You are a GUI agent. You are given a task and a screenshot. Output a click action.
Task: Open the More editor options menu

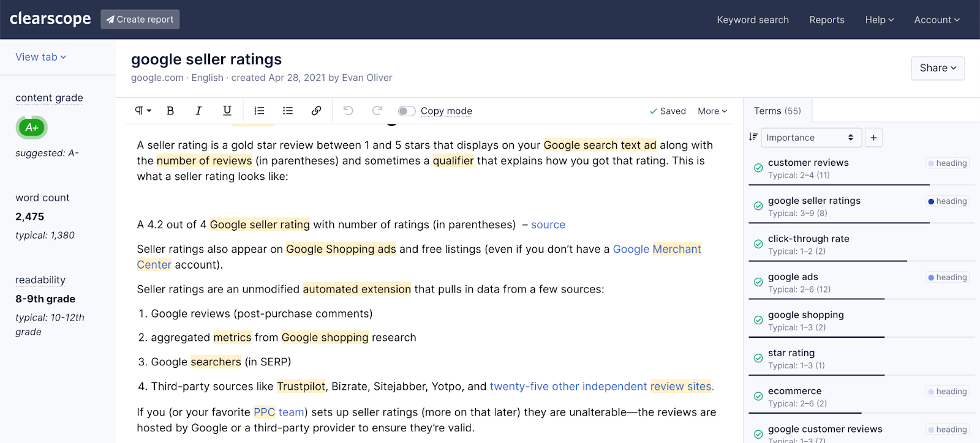[x=712, y=111]
